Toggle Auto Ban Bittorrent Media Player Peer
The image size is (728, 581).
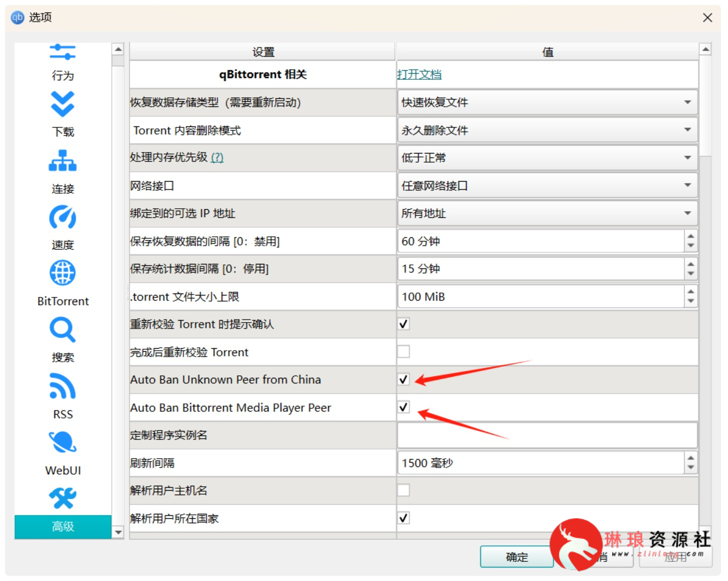point(404,407)
